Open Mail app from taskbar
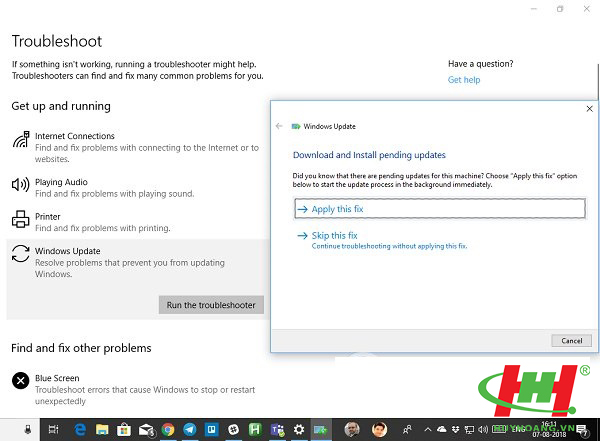The height and width of the screenshot is (441, 600). pyautogui.click(x=146, y=430)
